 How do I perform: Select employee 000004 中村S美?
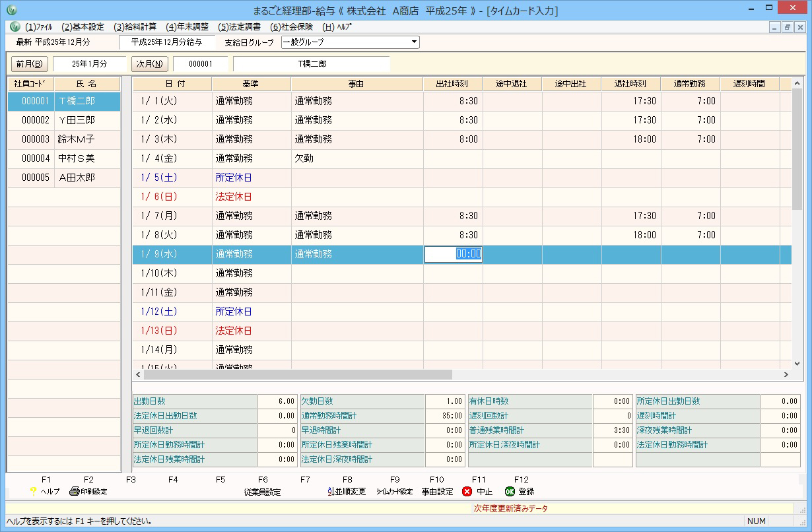tap(64, 158)
